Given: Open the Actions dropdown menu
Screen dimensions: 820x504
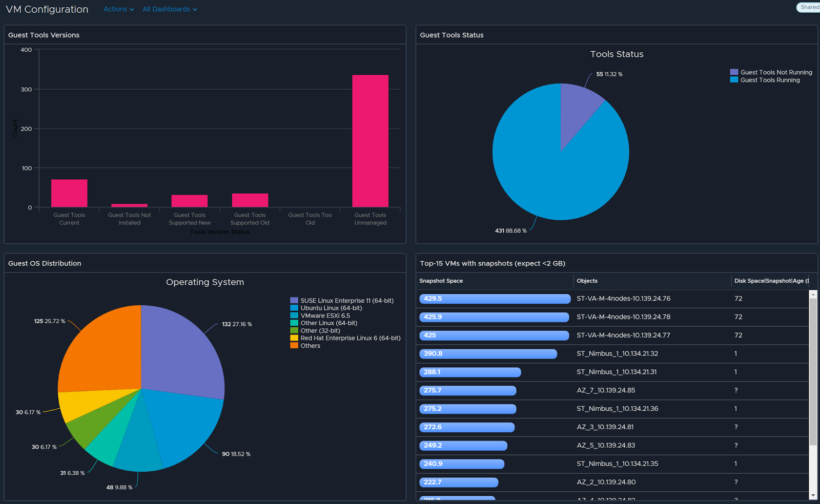Looking at the screenshot, I should 118,9.
